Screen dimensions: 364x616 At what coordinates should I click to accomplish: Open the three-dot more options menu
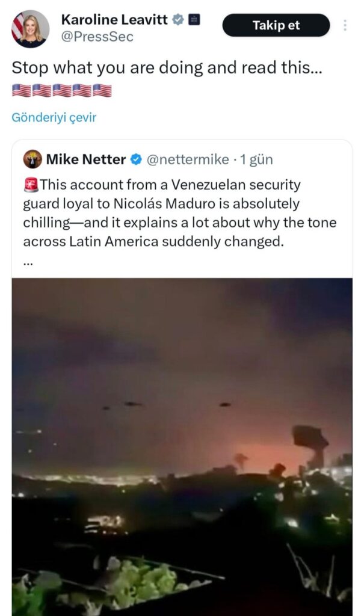pos(345,25)
